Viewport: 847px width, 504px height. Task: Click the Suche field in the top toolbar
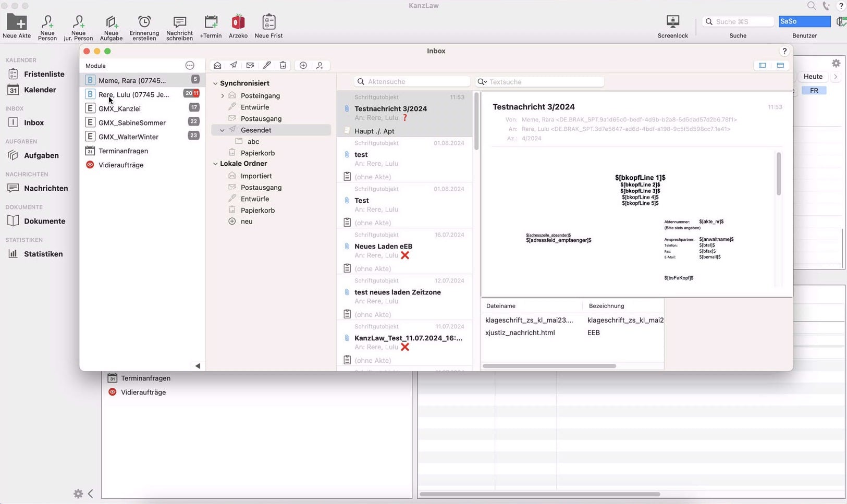[x=739, y=21]
